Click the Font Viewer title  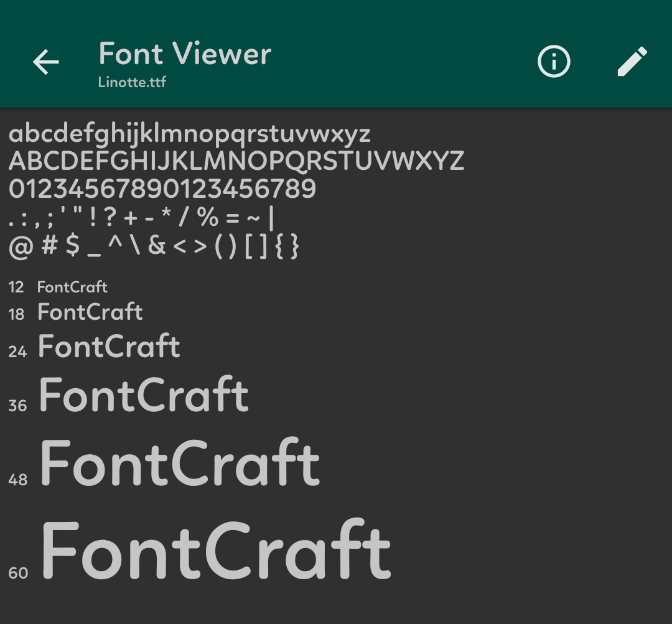[x=185, y=54]
